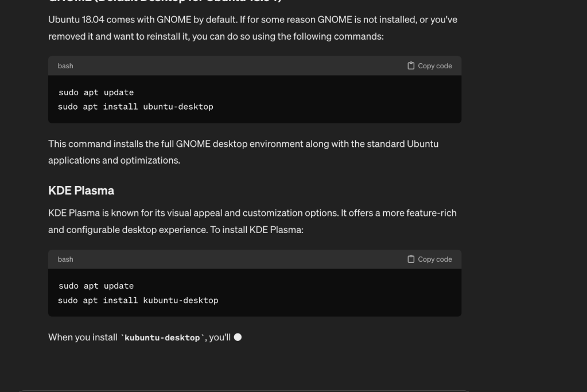Viewport: 587px width, 392px height.
Task: Click inline code 'kubuntu-desktop' in last paragraph
Action: pos(162,337)
